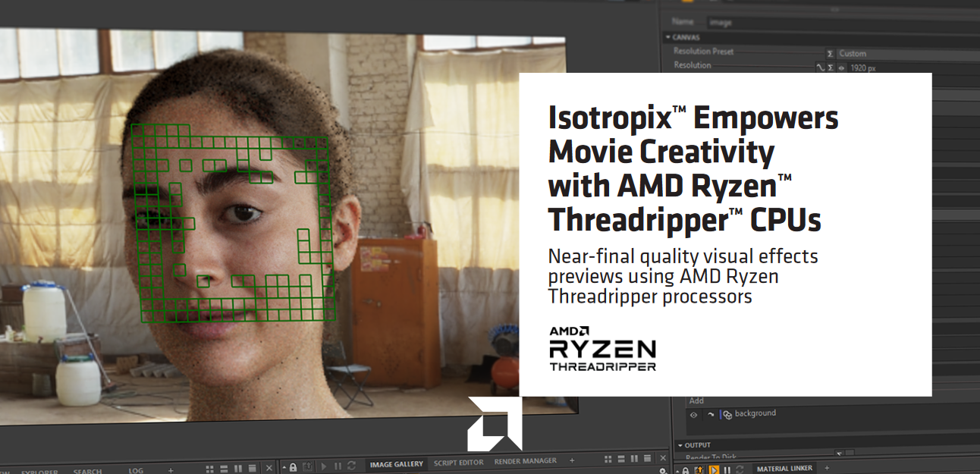Close the panel left of Image Gallery
The width and height of the screenshot is (980, 474).
(x=269, y=469)
